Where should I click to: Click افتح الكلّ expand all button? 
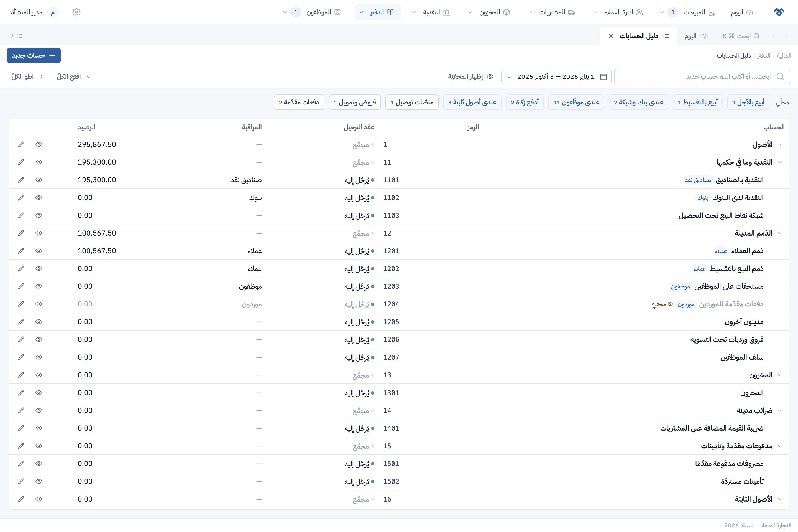[x=74, y=77]
